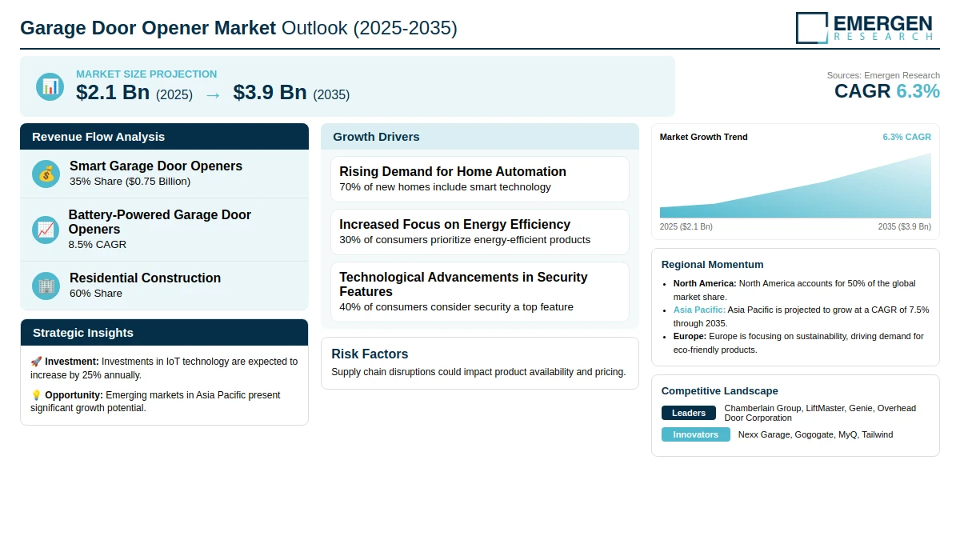Click the 6.3% CAGR chart label

(906, 137)
